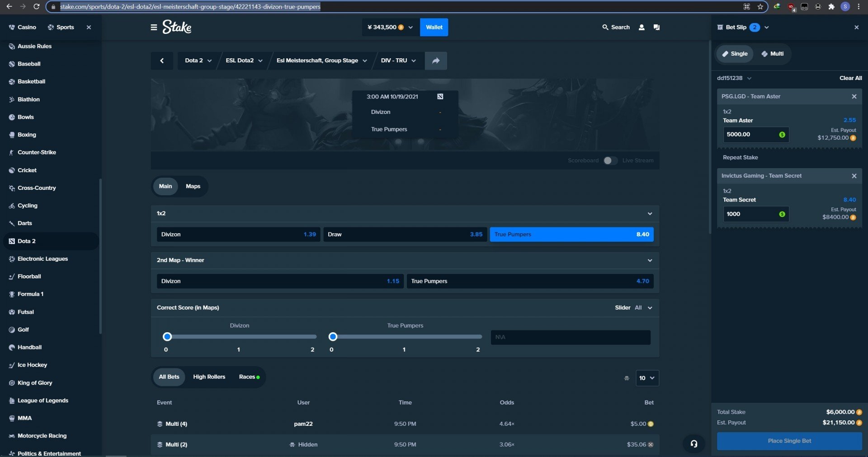Open the dd151238 account dropdown
868x457 pixels.
tap(734, 78)
